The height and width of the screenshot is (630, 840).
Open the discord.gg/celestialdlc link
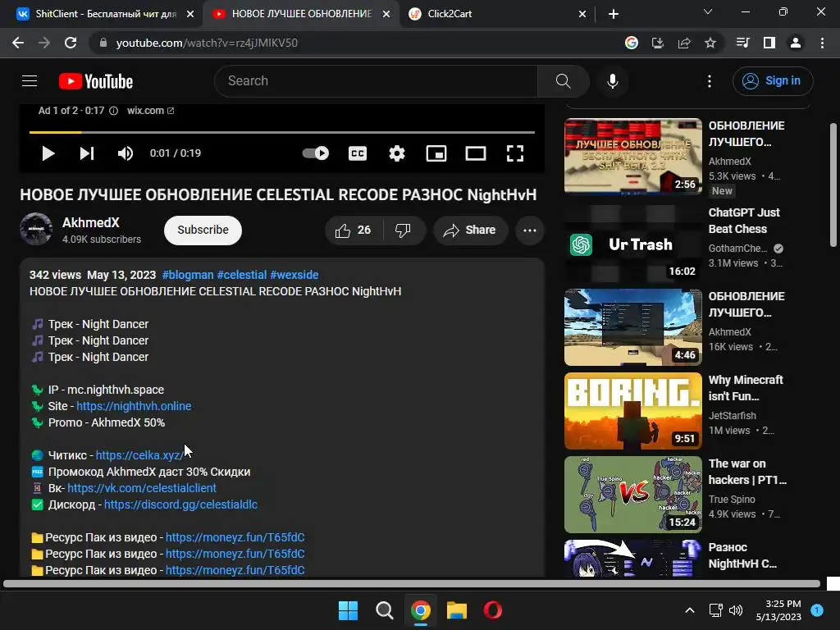180,504
